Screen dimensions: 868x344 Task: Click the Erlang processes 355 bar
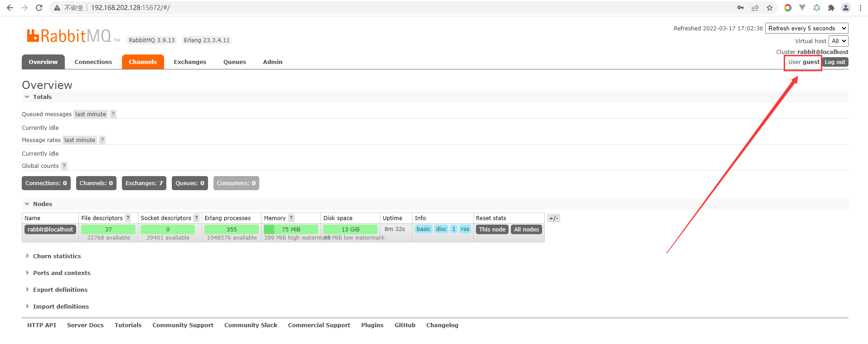pyautogui.click(x=232, y=230)
